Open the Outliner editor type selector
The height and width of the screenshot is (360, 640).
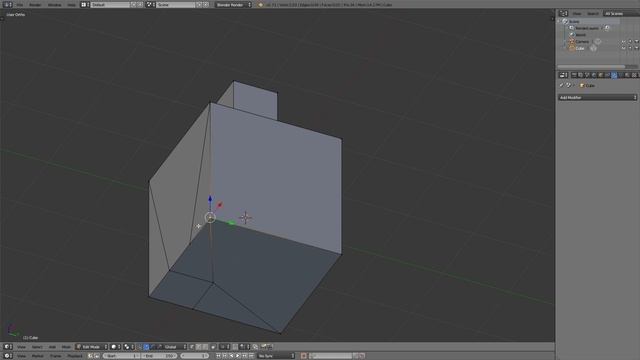tap(563, 13)
